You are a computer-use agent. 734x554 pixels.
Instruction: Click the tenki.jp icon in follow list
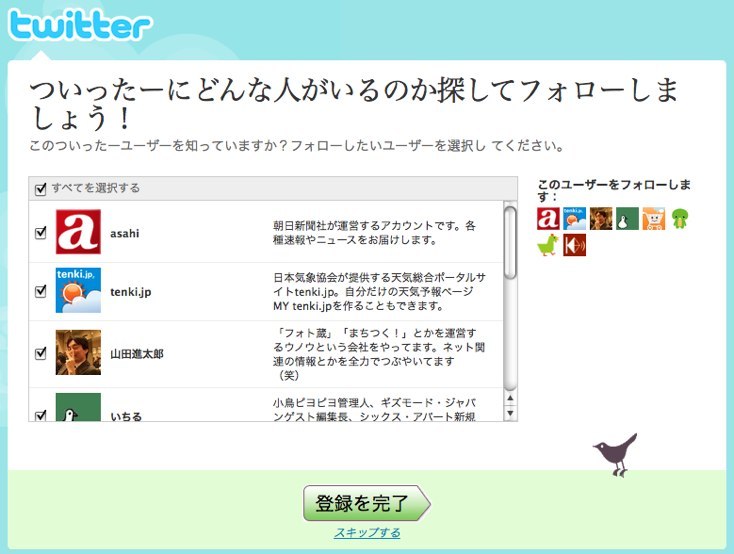point(574,218)
